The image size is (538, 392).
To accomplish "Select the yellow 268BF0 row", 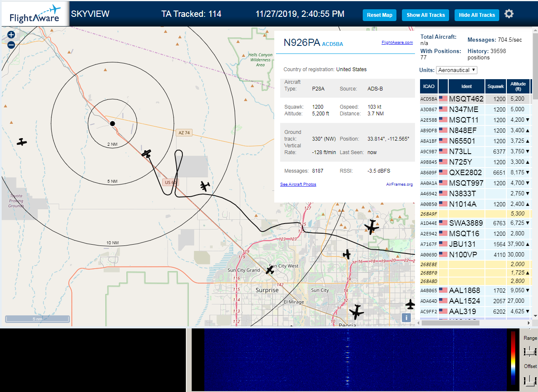I will [x=475, y=272].
